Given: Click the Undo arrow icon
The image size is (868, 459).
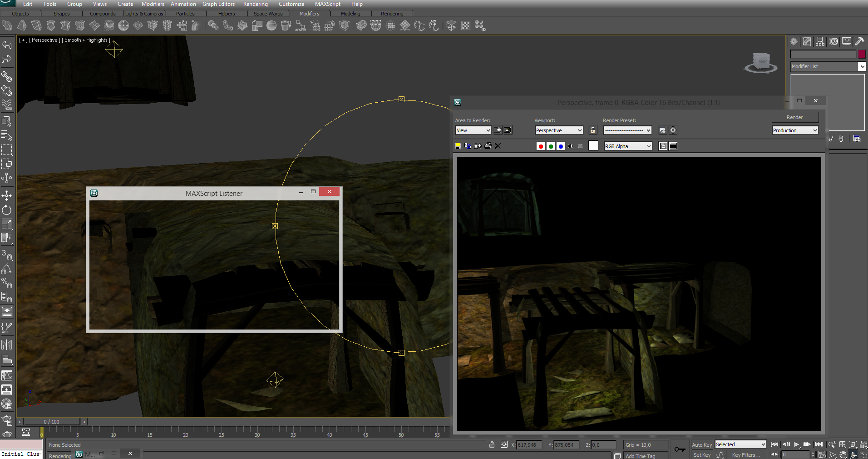Looking at the screenshot, I should click(7, 45).
